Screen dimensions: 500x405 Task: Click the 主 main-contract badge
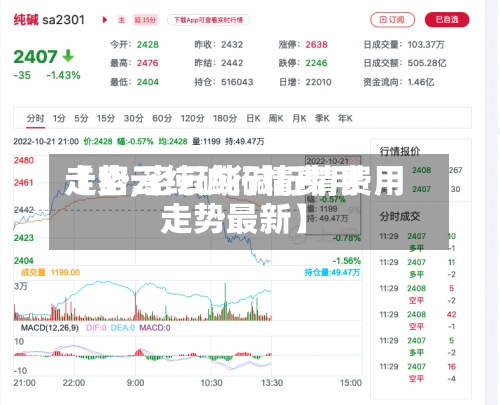pyautogui.click(x=121, y=20)
